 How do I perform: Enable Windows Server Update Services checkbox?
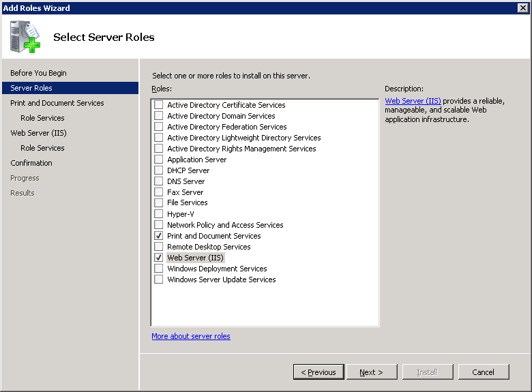tap(159, 280)
